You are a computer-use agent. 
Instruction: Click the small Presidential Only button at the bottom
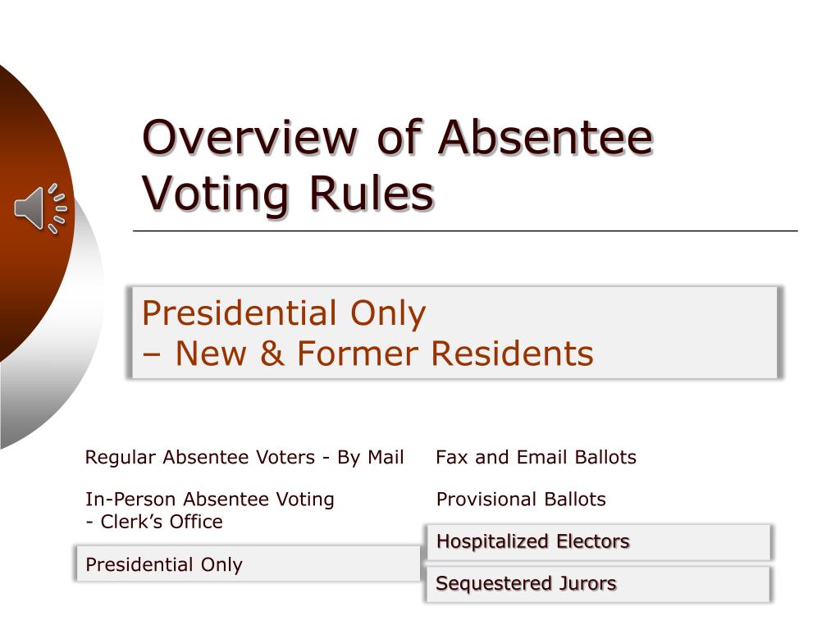[x=249, y=564]
